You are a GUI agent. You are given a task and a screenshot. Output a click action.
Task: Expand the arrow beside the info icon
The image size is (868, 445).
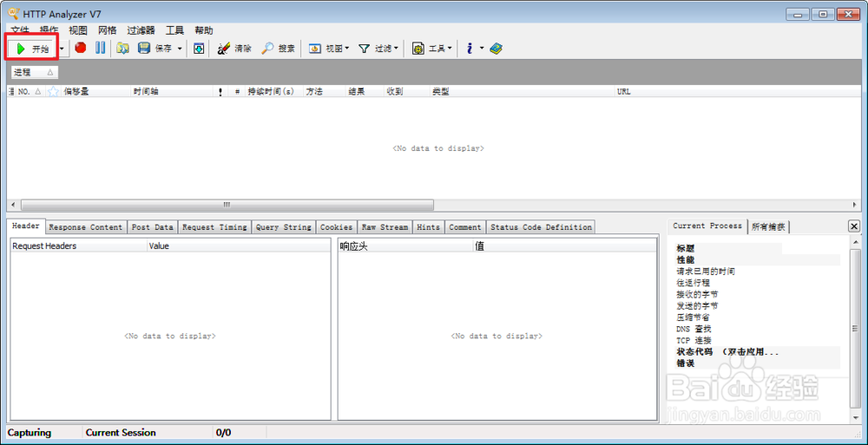click(481, 49)
